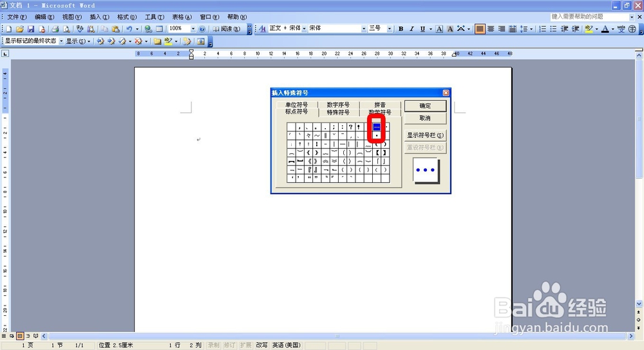Run spelling and grammar check
This screenshot has height=350, width=644.
tap(80, 29)
